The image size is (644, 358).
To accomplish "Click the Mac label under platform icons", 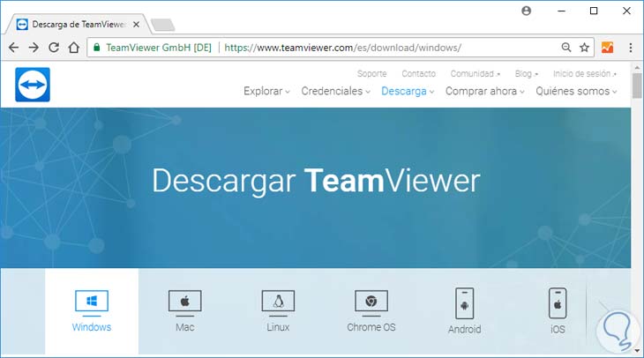I will pos(185,327).
